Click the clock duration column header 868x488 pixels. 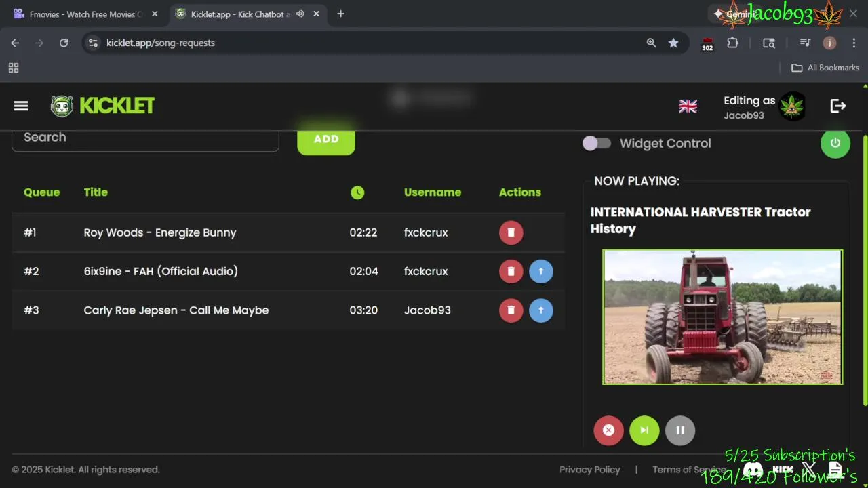click(357, 192)
